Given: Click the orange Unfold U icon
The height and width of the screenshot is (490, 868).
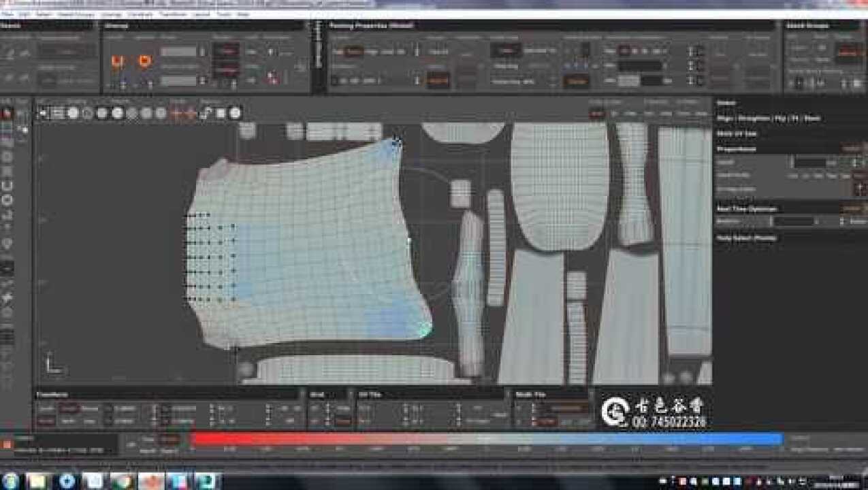Looking at the screenshot, I should tap(117, 61).
